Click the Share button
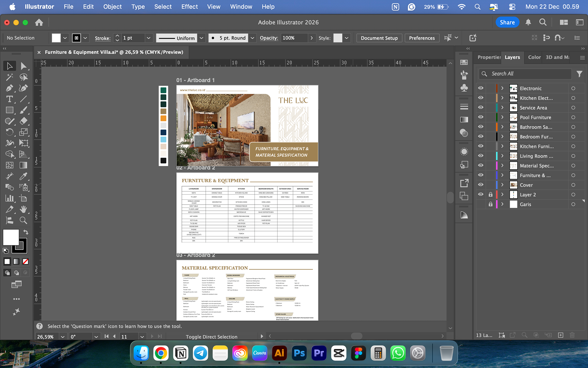The width and height of the screenshot is (588, 368). [x=507, y=22]
